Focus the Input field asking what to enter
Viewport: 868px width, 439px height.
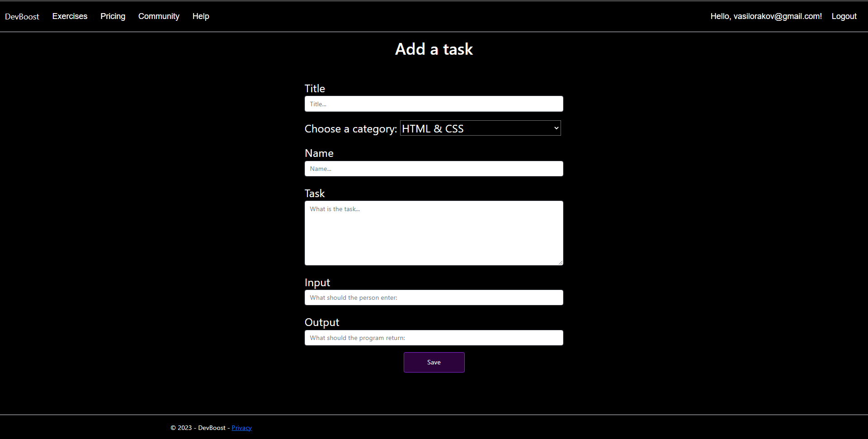click(x=434, y=297)
